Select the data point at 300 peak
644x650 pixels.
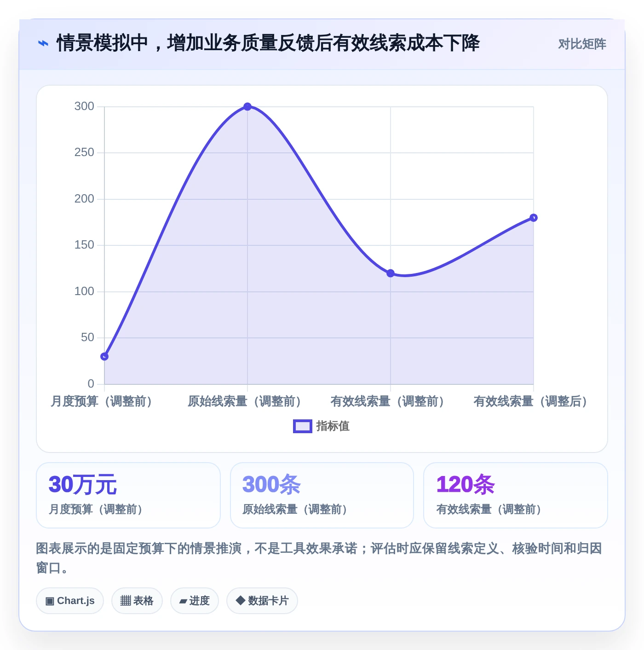(x=247, y=107)
